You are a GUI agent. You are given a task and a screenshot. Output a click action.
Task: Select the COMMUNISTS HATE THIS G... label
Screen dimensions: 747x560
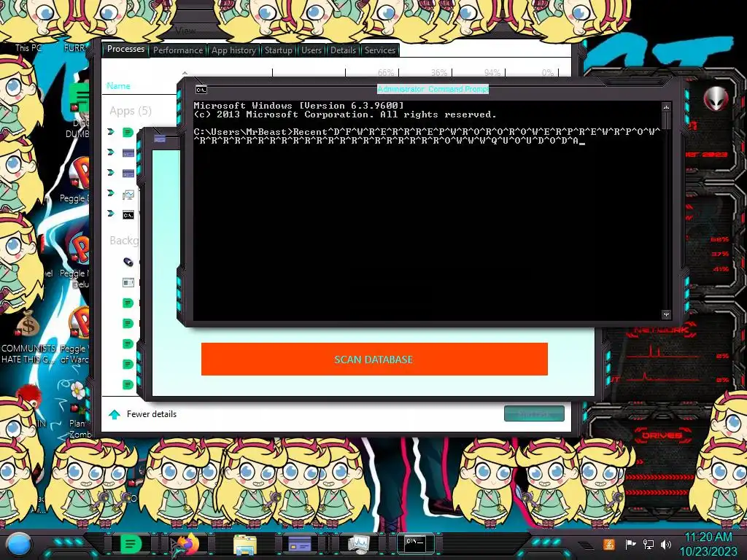28,354
